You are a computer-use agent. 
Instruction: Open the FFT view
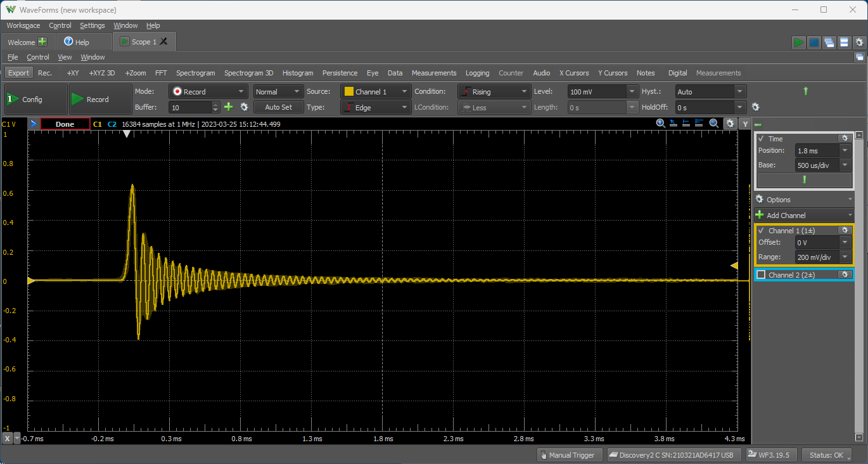pos(161,73)
